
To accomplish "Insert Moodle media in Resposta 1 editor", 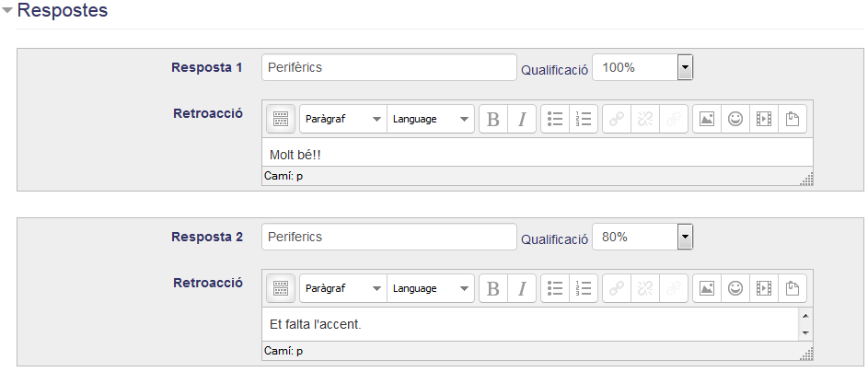I will click(764, 119).
